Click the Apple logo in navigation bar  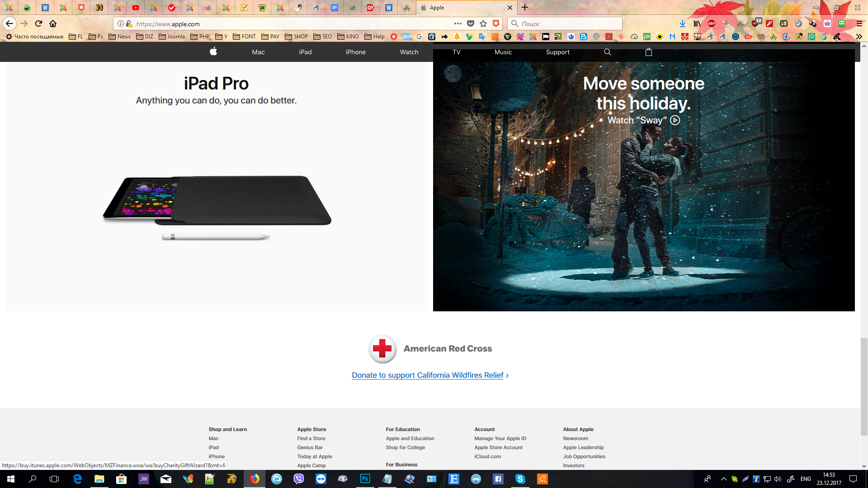point(213,52)
